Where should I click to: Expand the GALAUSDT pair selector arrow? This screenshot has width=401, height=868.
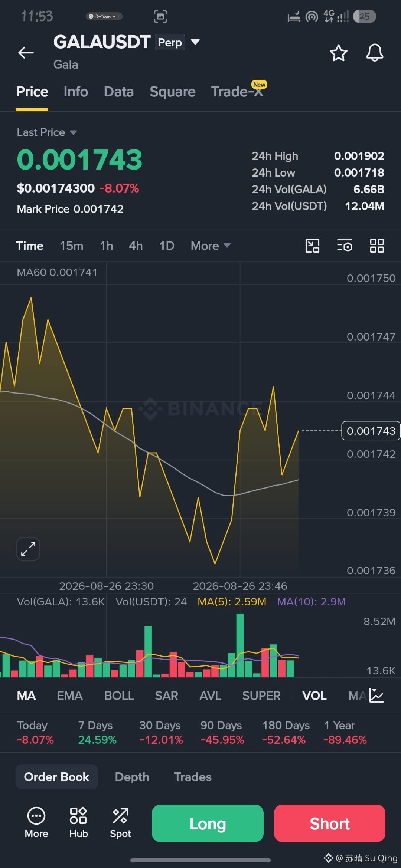coord(195,42)
